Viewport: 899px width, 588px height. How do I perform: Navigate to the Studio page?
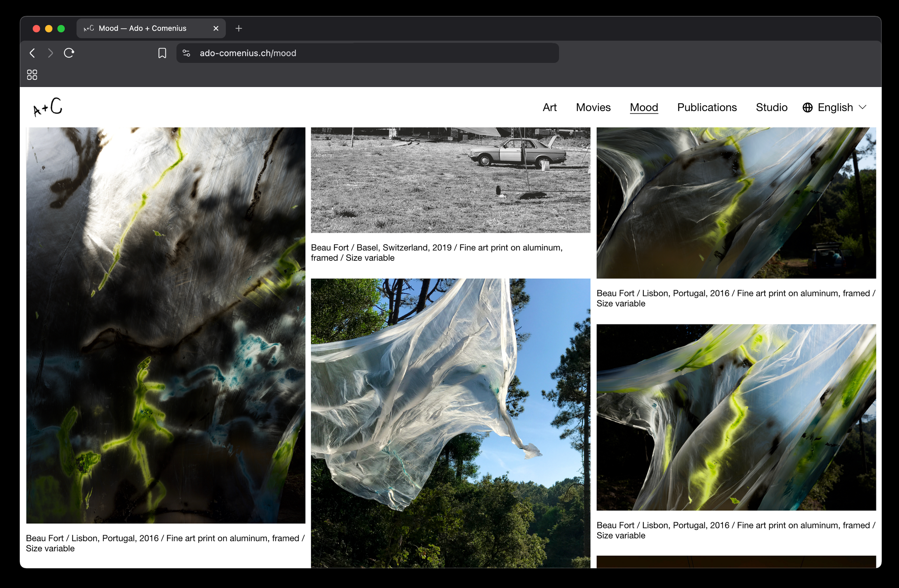click(771, 108)
